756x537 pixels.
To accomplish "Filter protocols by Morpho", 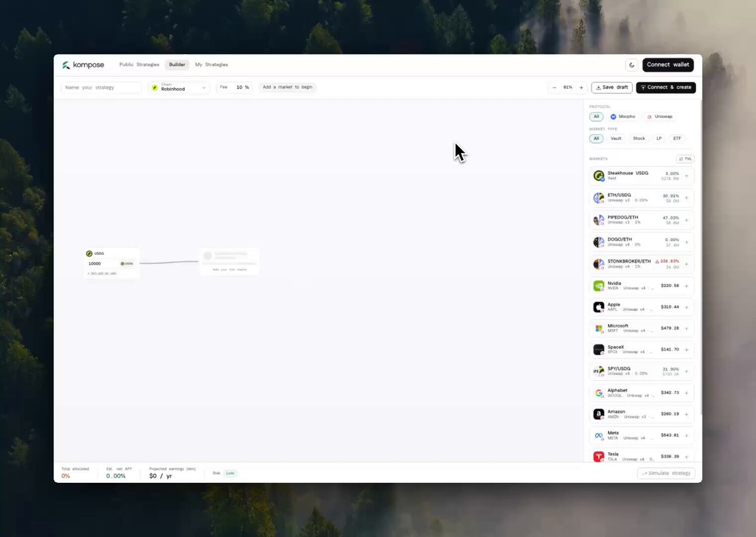I will pyautogui.click(x=622, y=116).
